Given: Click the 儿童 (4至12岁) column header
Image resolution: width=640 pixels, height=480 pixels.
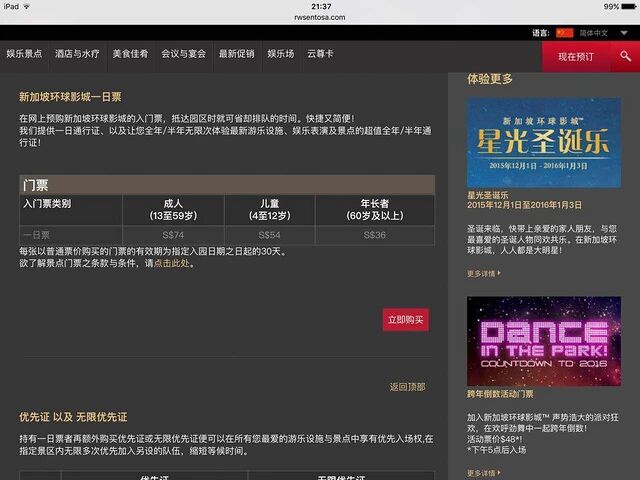Looking at the screenshot, I should click(x=269, y=210).
